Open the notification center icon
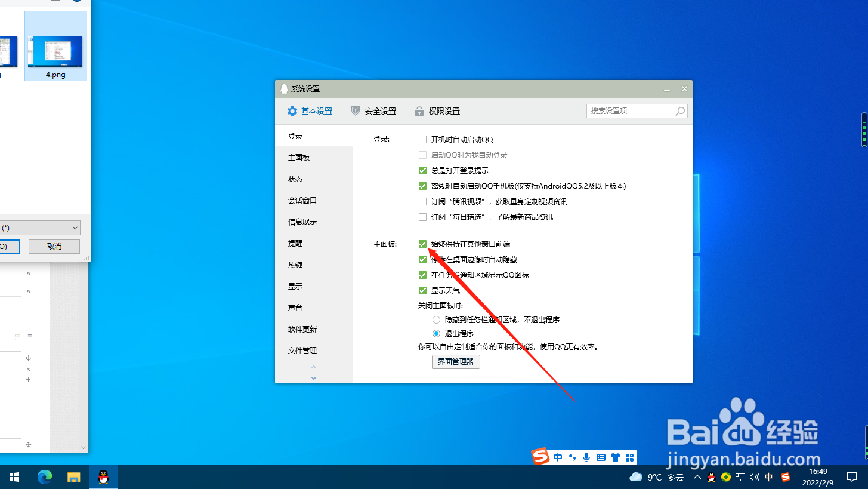The width and height of the screenshot is (868, 489). coord(852,477)
